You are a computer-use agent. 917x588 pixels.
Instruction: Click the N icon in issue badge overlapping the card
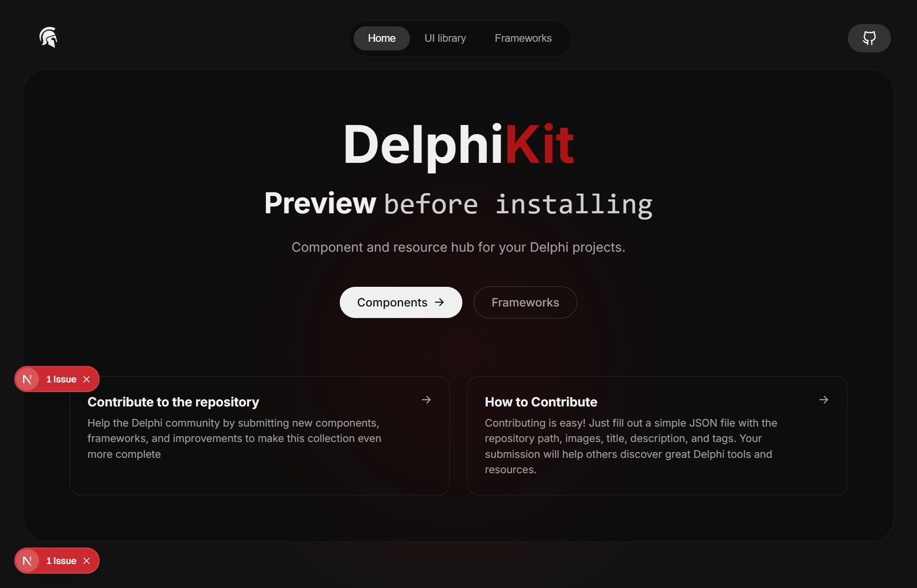pos(27,379)
